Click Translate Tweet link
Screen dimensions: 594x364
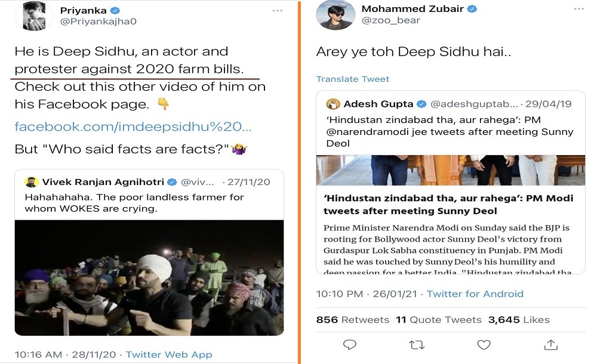point(352,79)
